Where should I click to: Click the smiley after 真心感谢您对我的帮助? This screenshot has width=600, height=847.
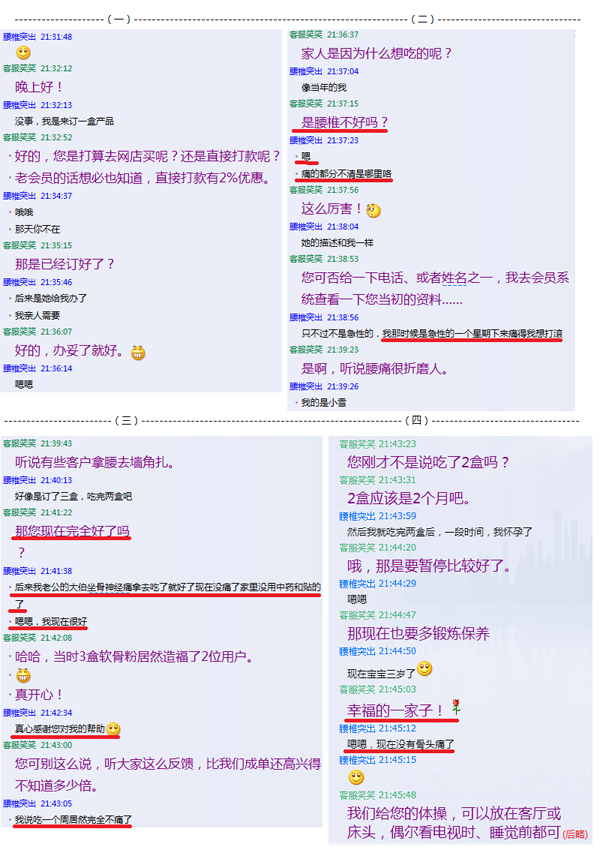coord(113,729)
